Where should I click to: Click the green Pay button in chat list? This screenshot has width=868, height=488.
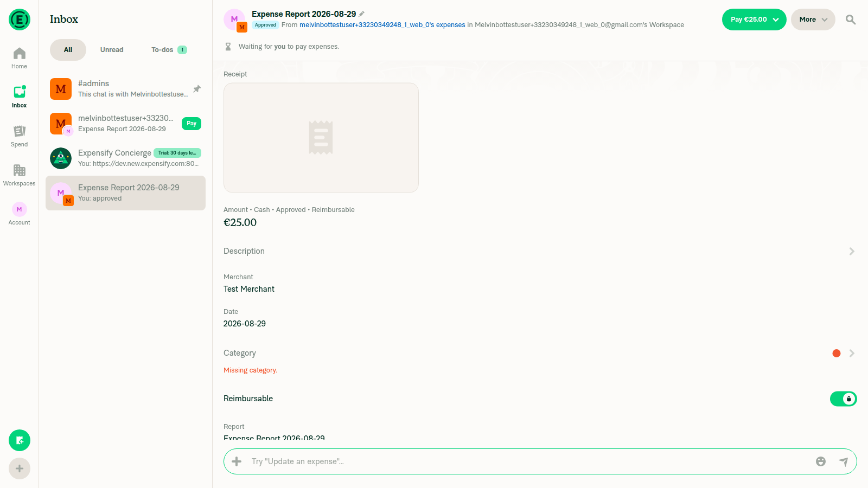click(192, 124)
